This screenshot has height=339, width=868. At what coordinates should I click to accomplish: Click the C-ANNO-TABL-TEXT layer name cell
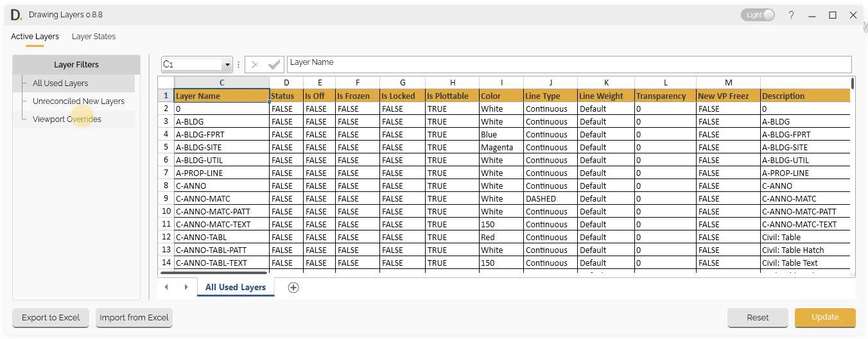click(x=221, y=263)
